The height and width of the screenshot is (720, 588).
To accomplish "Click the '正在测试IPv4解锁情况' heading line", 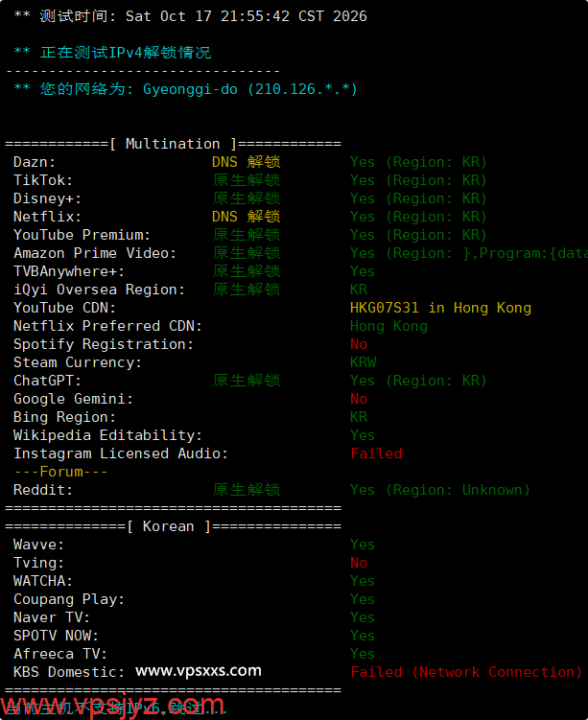I will pyautogui.click(x=126, y=53).
